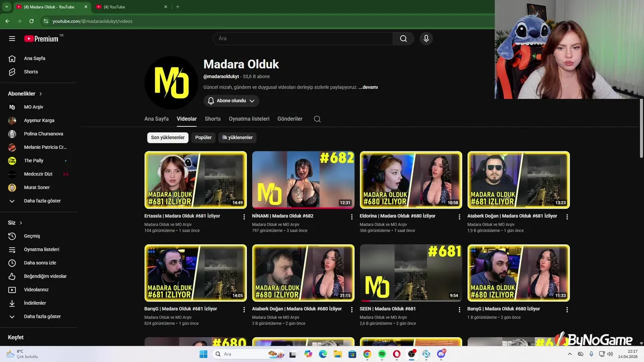The width and height of the screenshot is (644, 362).
Task: Open Daha sonra izle list
Action: click(39, 263)
